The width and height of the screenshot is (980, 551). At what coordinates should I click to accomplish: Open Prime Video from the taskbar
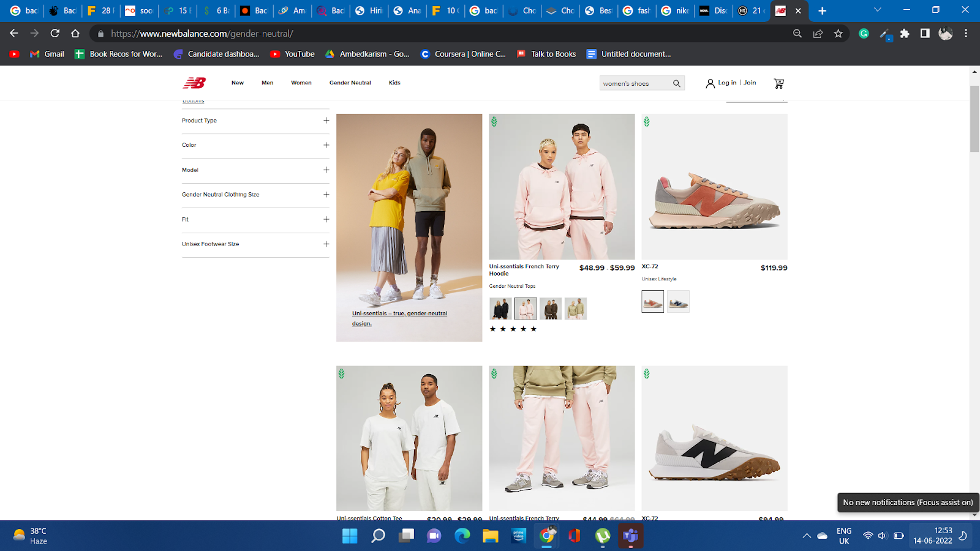(x=519, y=536)
